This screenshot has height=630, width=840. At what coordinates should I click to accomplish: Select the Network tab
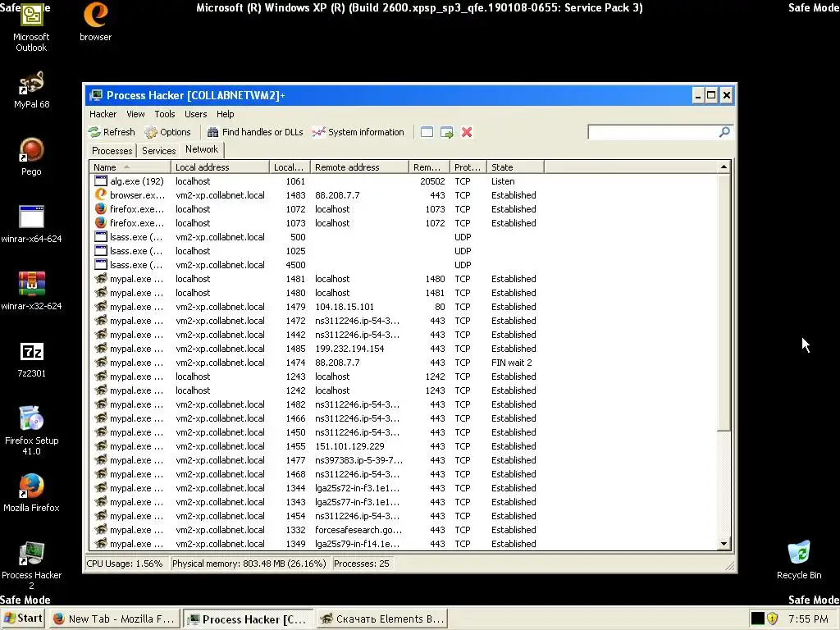click(202, 149)
